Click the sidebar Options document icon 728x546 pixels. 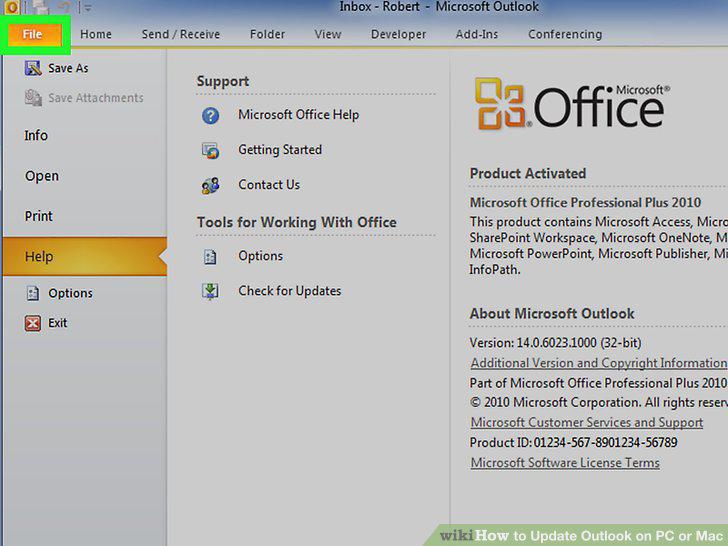point(32,293)
